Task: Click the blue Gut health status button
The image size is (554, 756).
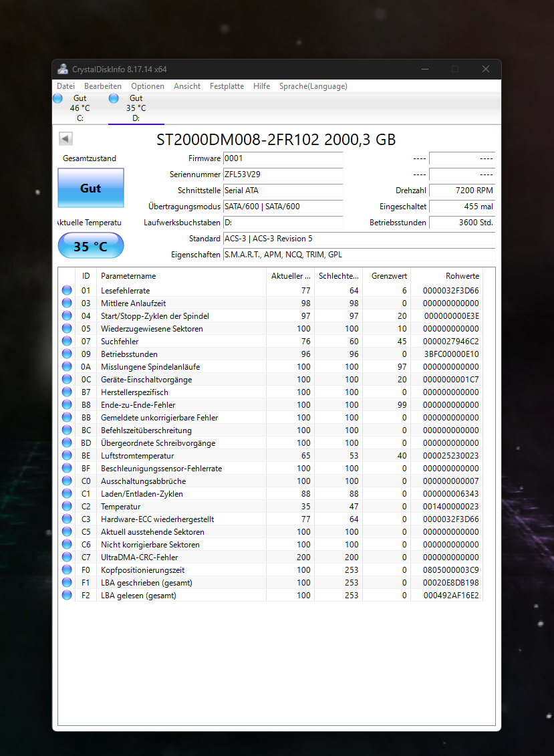Action: click(x=91, y=188)
